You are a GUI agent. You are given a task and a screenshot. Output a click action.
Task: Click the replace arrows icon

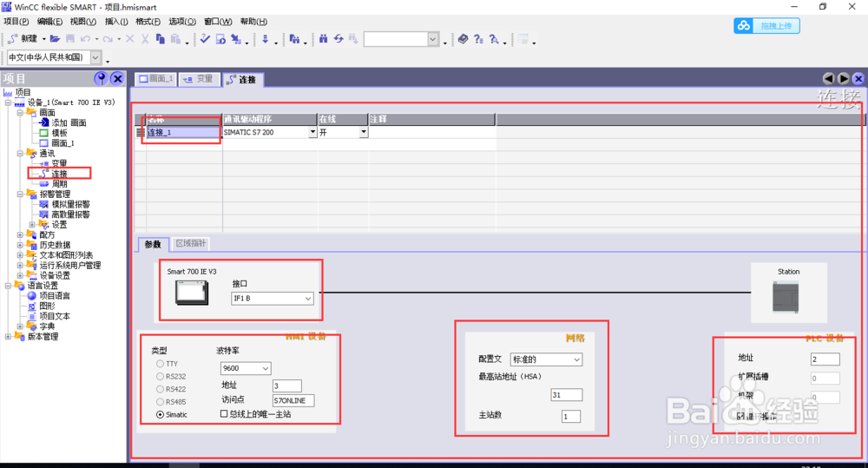339,39
